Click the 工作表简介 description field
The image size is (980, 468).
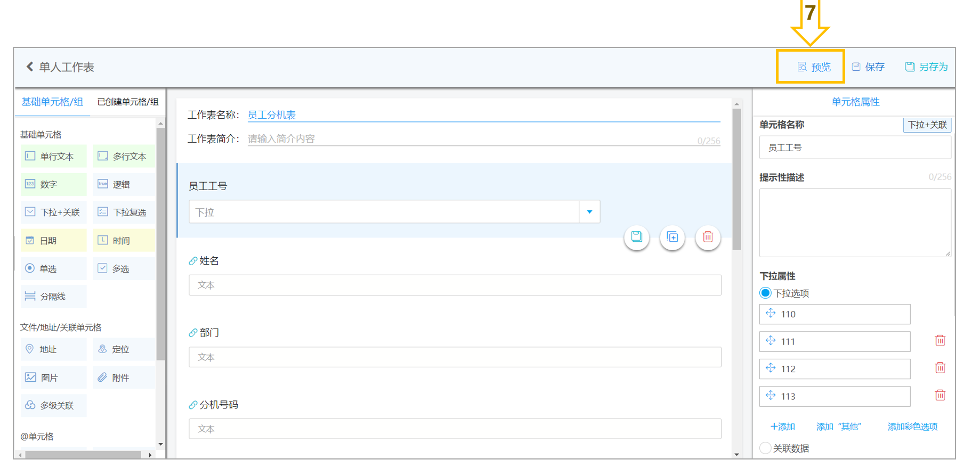click(x=484, y=139)
